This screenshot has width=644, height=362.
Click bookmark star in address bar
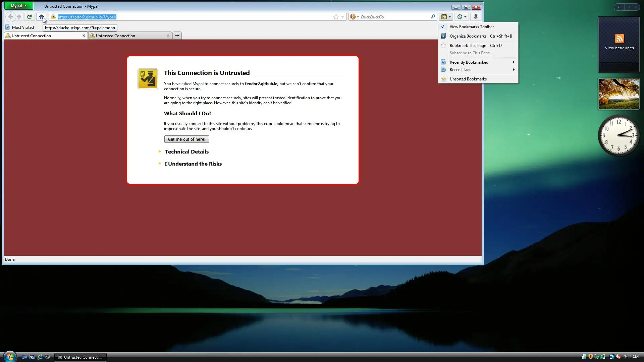[x=336, y=17]
